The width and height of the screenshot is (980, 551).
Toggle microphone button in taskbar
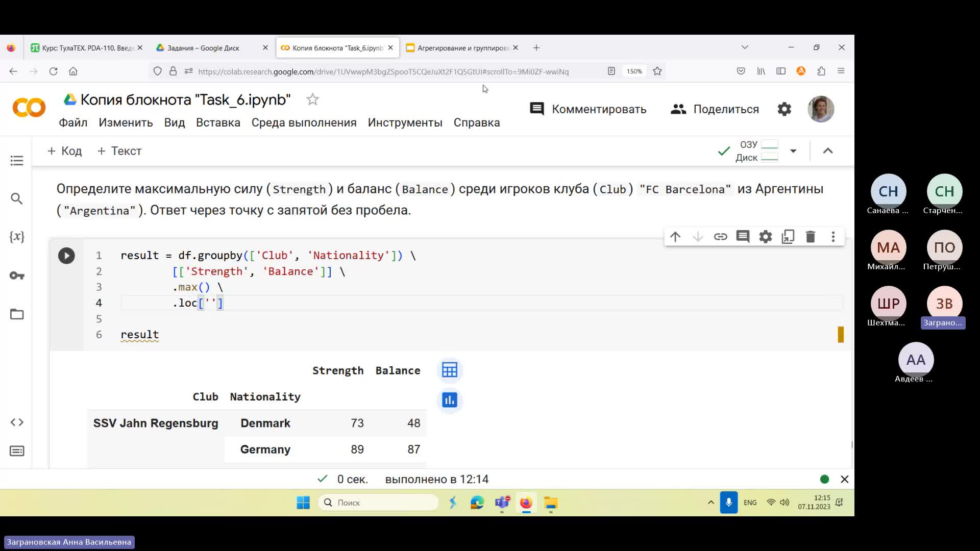point(728,503)
